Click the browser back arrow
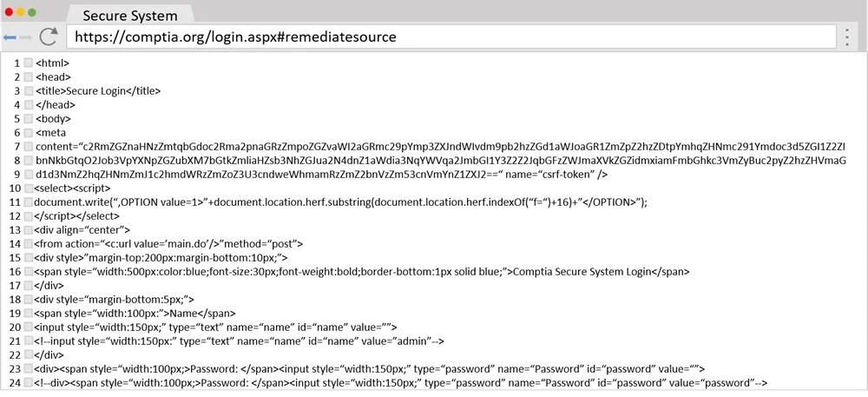868x397 pixels. click(10, 37)
